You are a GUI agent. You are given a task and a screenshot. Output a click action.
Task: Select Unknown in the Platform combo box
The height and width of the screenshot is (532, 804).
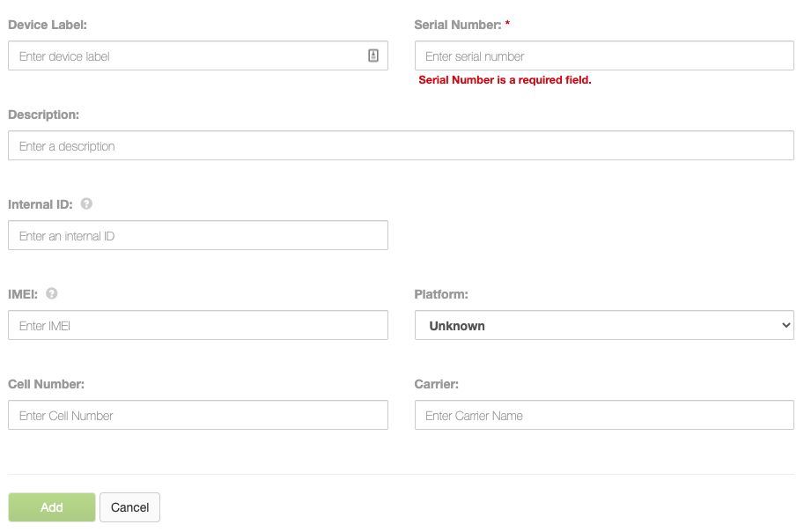click(603, 325)
